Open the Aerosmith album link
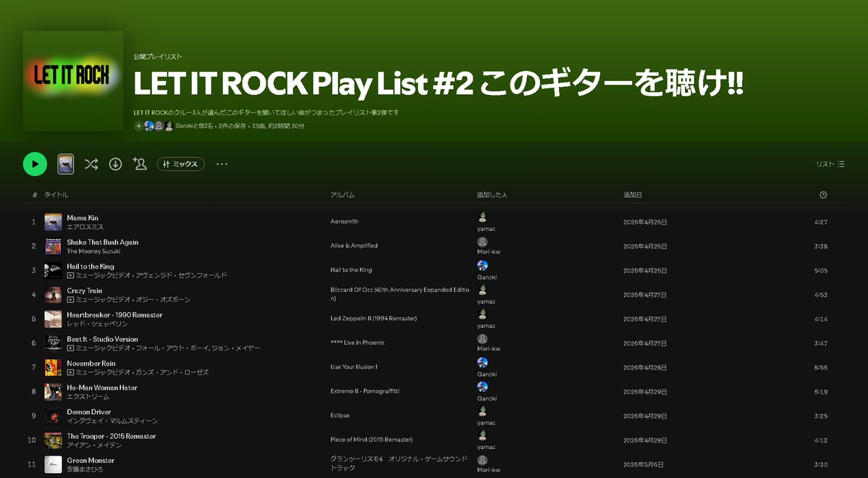868x478 pixels. point(345,222)
